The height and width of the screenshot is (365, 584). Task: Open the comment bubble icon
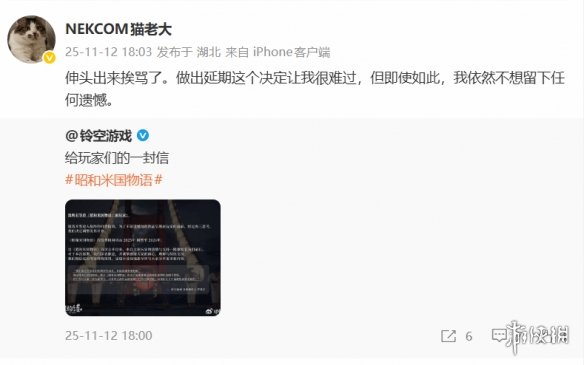[499, 335]
